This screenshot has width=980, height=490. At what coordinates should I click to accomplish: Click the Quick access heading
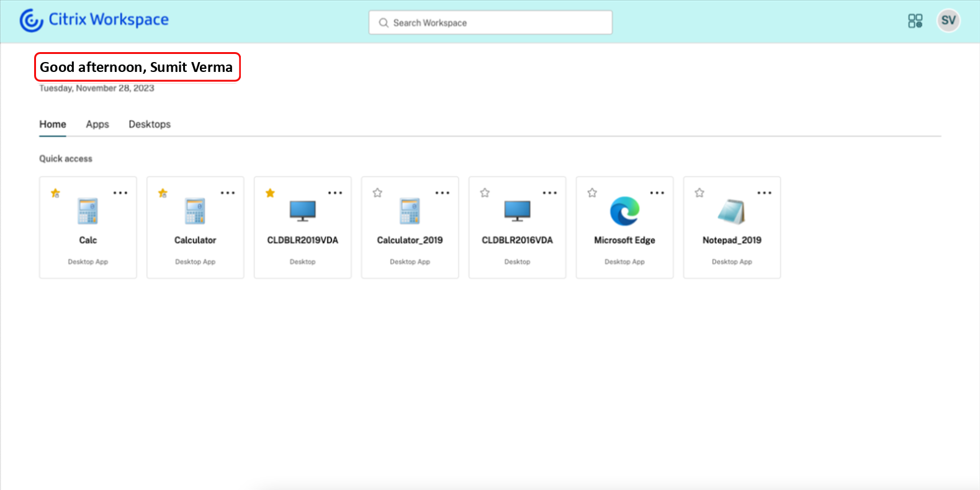(66, 159)
